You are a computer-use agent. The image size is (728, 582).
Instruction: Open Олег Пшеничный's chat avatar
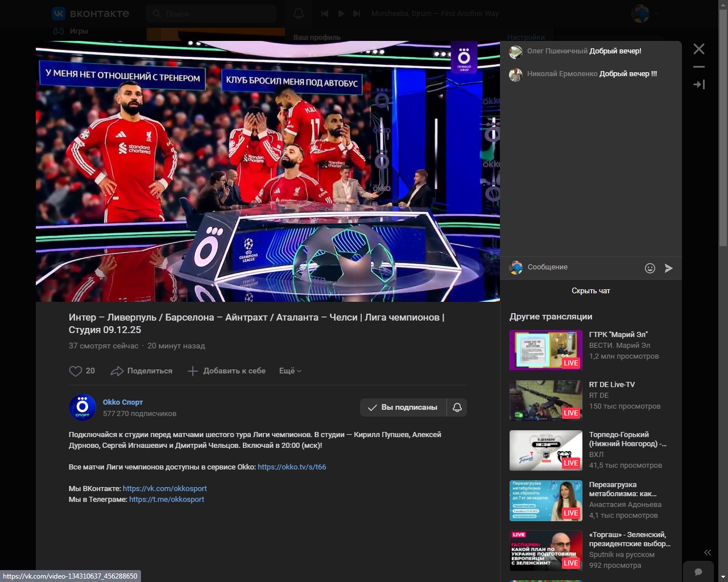[x=516, y=52]
